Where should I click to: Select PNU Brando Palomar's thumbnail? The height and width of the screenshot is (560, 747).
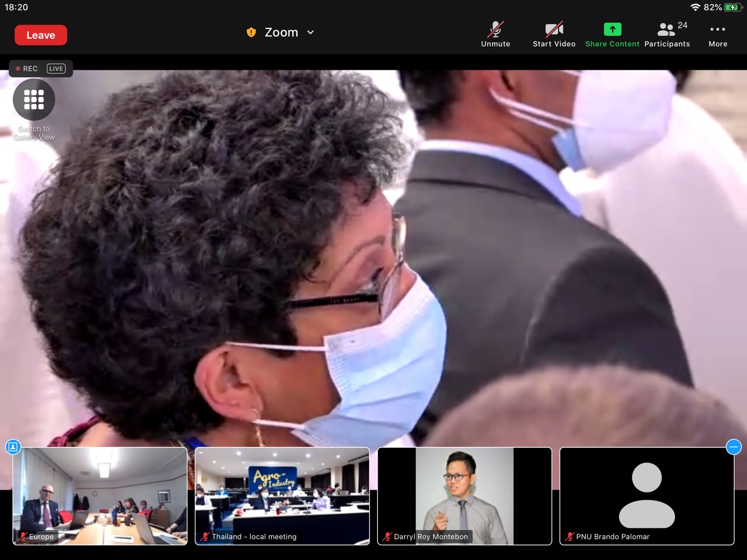(x=647, y=496)
